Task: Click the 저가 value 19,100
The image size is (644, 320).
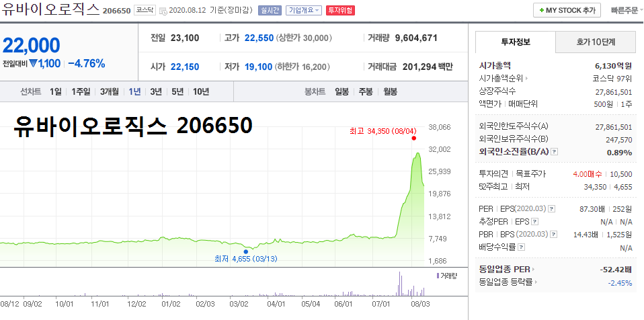Action: click(258, 67)
